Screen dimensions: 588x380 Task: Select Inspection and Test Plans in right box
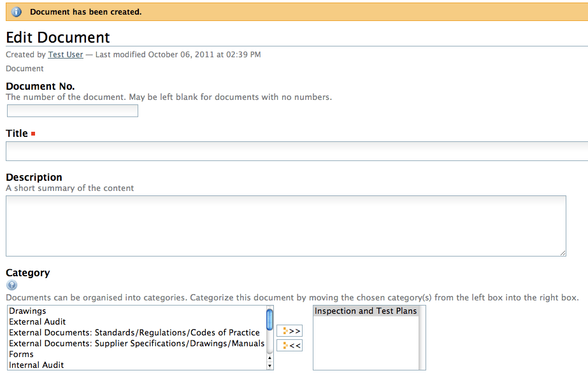pos(366,311)
